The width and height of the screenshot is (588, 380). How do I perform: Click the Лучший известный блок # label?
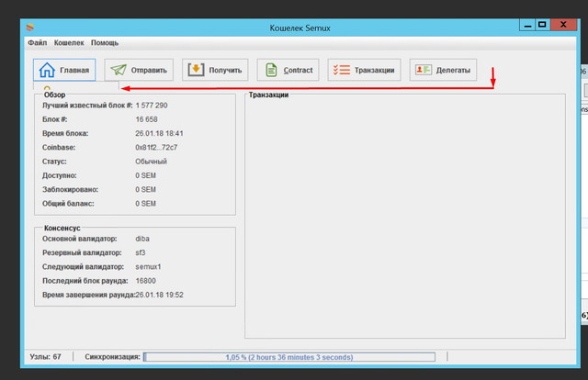(x=87, y=106)
